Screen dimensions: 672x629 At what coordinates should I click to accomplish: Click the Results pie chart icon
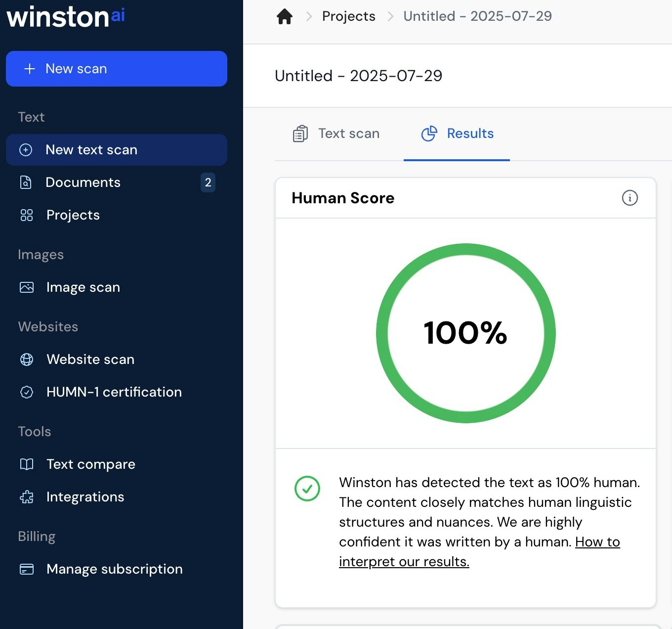(429, 134)
